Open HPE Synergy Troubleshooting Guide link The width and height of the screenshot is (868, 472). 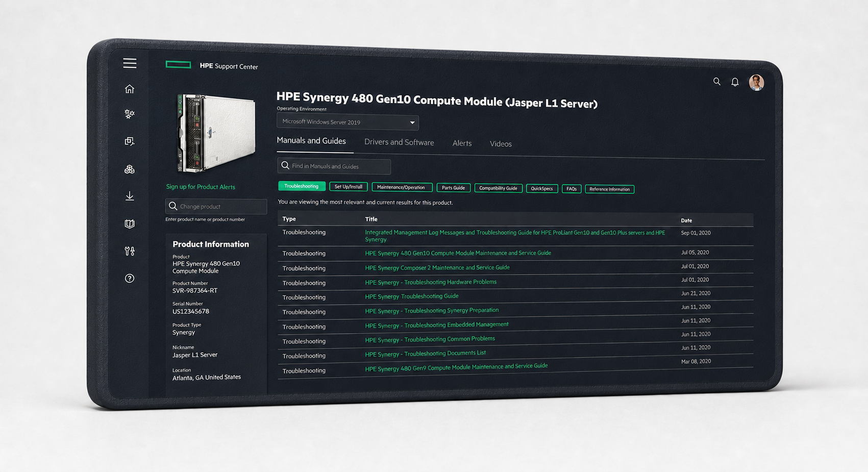point(412,296)
